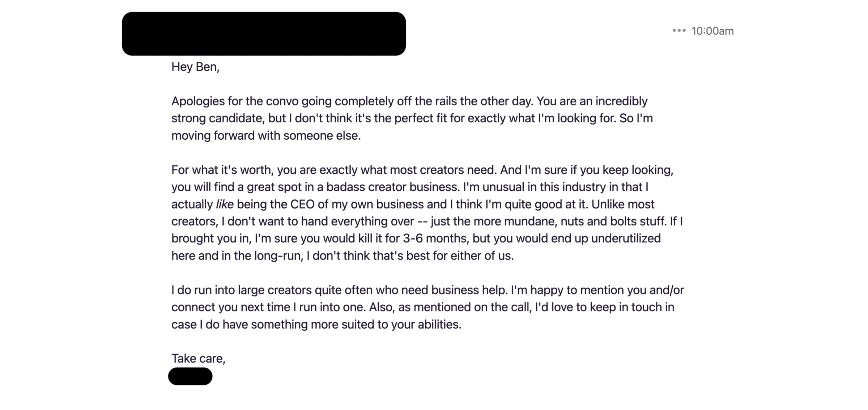Click the redacted signature name below Take care
The height and width of the screenshot is (410, 868).
tap(190, 376)
